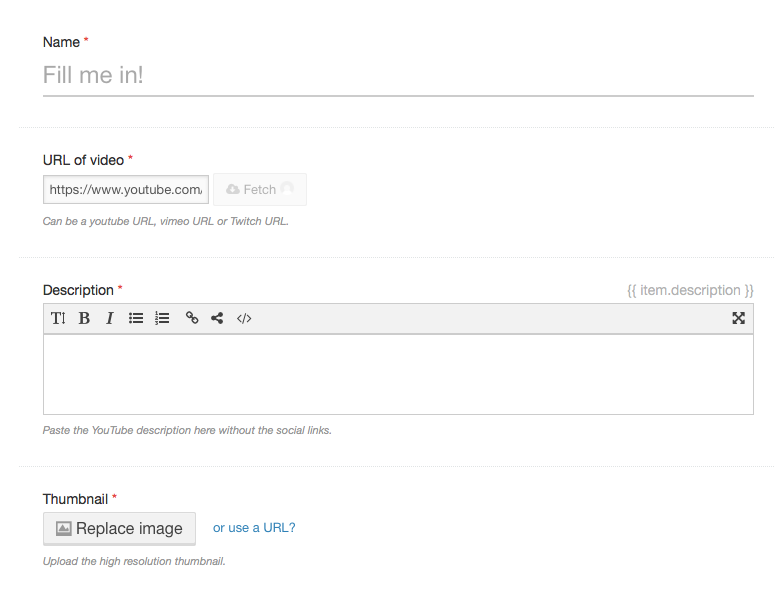Viewport: 774px width, 590px height.
Task: Click the URL of video field
Action: [126, 189]
